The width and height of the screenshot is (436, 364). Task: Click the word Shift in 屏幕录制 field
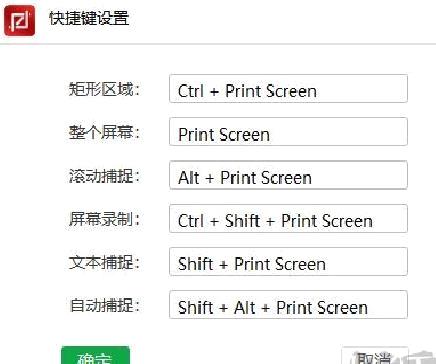(x=242, y=221)
